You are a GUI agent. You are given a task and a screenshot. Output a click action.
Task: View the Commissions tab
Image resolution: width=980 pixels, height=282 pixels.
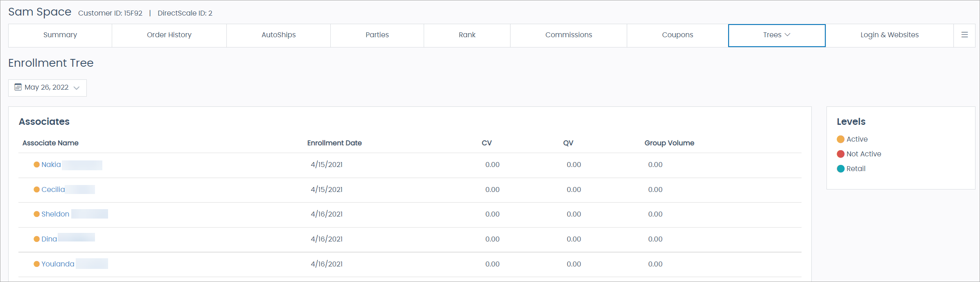coord(569,35)
